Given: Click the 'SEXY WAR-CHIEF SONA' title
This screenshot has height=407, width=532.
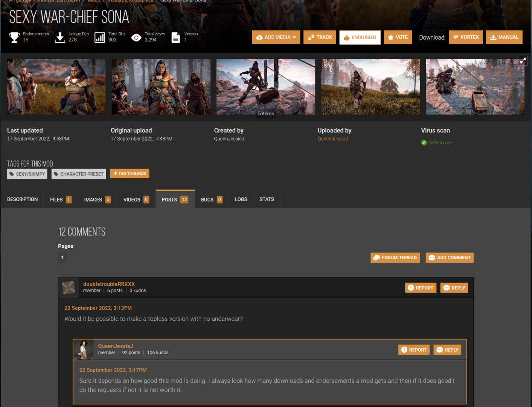Looking at the screenshot, I should (x=69, y=17).
